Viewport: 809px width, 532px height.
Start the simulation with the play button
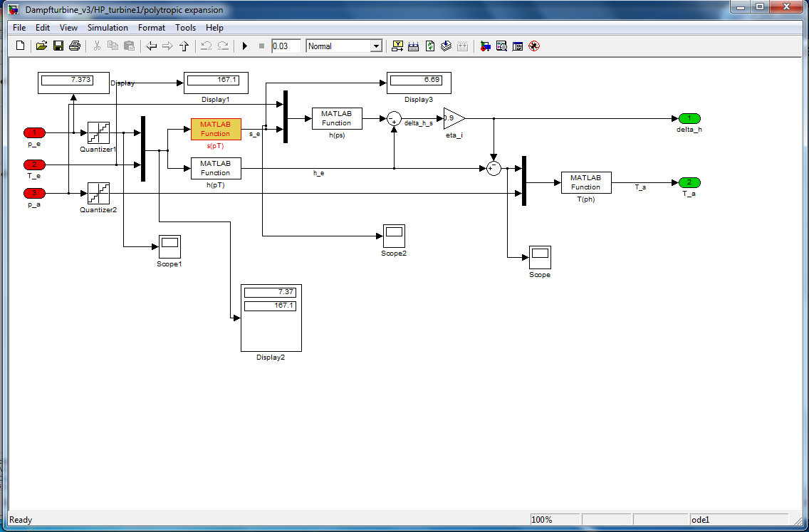[x=244, y=46]
